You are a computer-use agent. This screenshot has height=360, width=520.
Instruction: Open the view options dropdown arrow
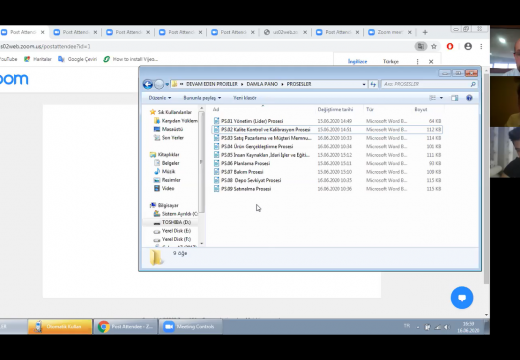pos(441,98)
